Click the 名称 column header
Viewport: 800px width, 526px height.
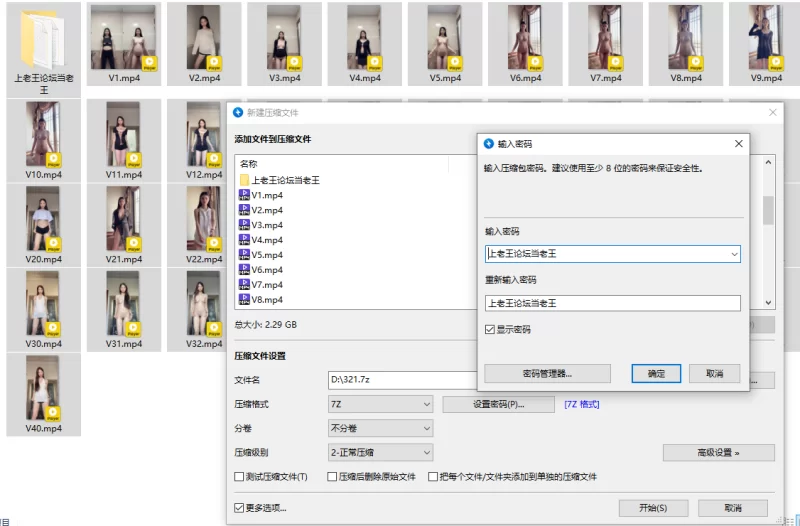pyautogui.click(x=250, y=164)
